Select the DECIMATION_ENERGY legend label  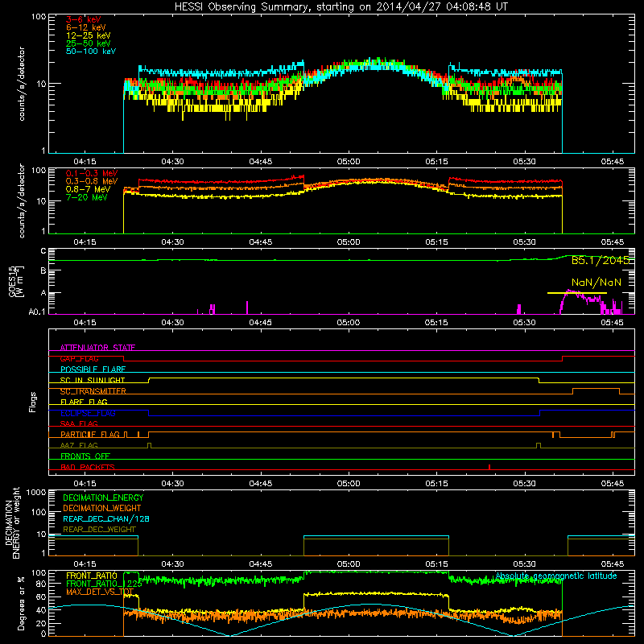(103, 497)
